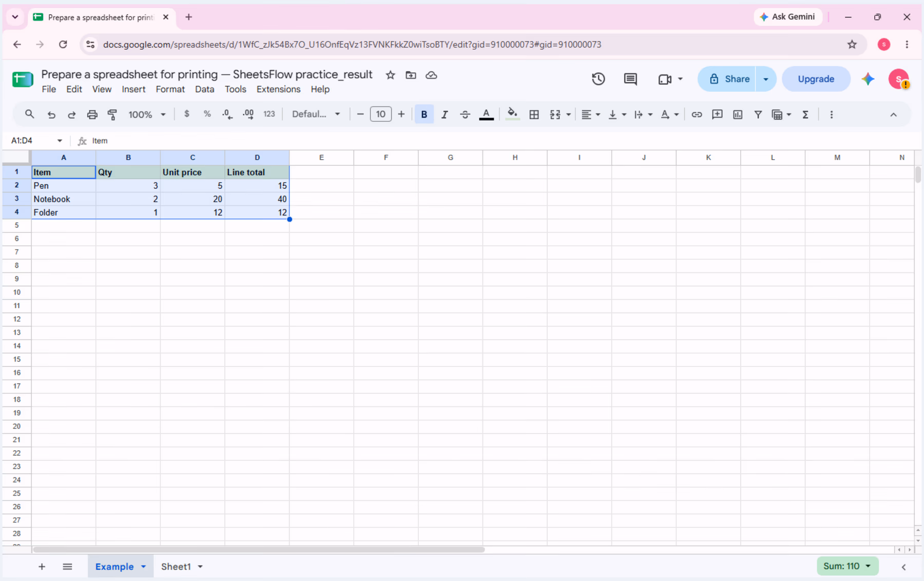
Task: Click the Share button
Action: 727,79
